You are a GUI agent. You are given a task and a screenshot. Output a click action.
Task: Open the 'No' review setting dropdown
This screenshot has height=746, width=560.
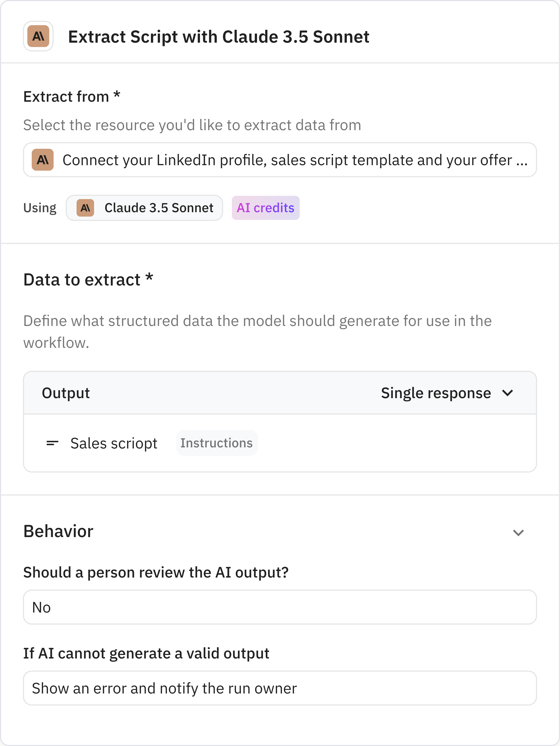[x=279, y=607]
